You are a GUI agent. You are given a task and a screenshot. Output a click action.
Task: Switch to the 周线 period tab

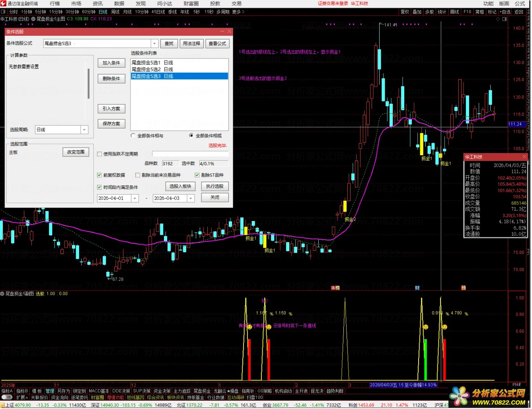coord(115,12)
